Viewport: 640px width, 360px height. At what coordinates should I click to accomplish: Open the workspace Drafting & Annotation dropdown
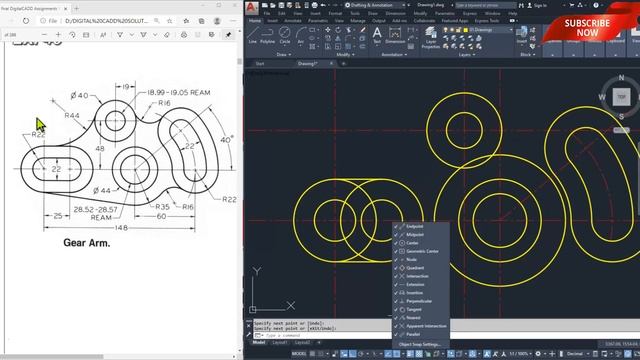[x=376, y=5]
